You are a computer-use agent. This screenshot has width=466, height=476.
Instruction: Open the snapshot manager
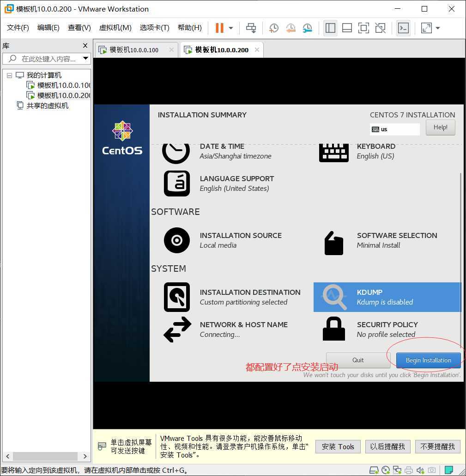[308, 28]
